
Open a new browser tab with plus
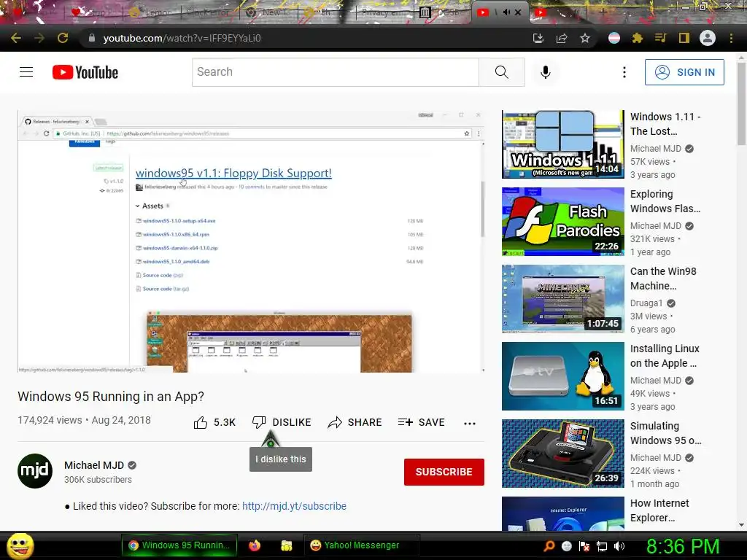pos(602,12)
